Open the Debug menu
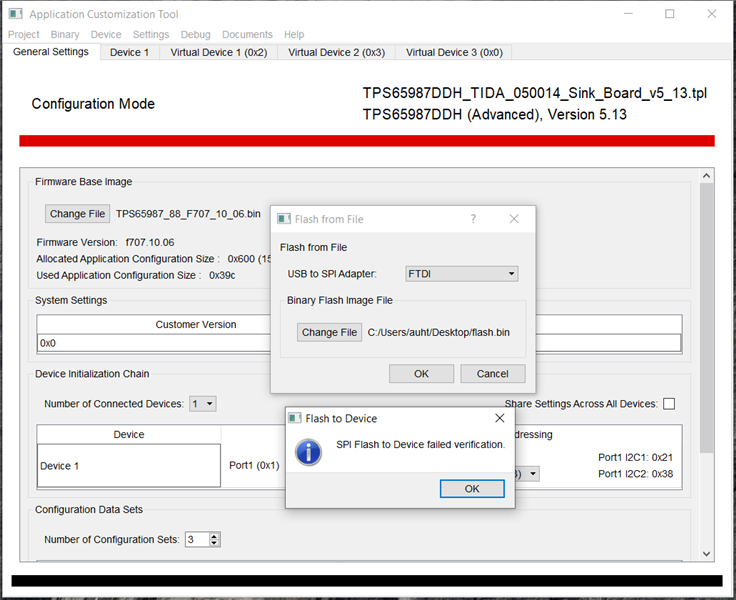 [195, 35]
